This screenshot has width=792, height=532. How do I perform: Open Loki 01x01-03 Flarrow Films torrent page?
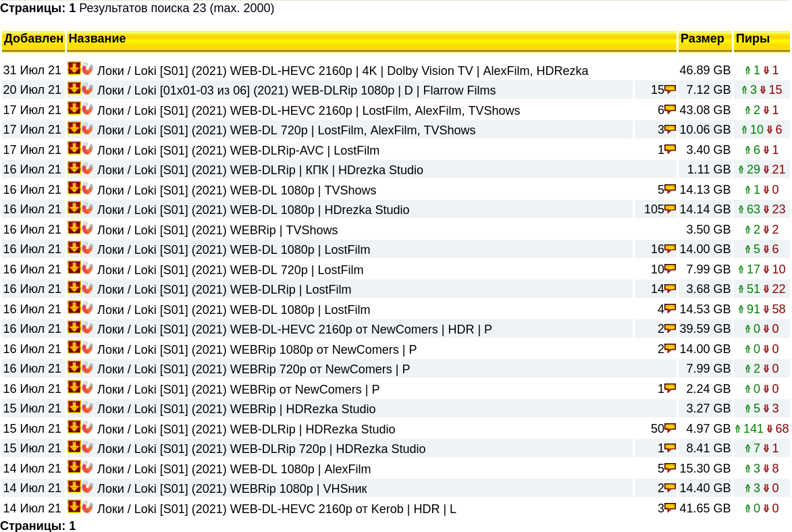(296, 90)
